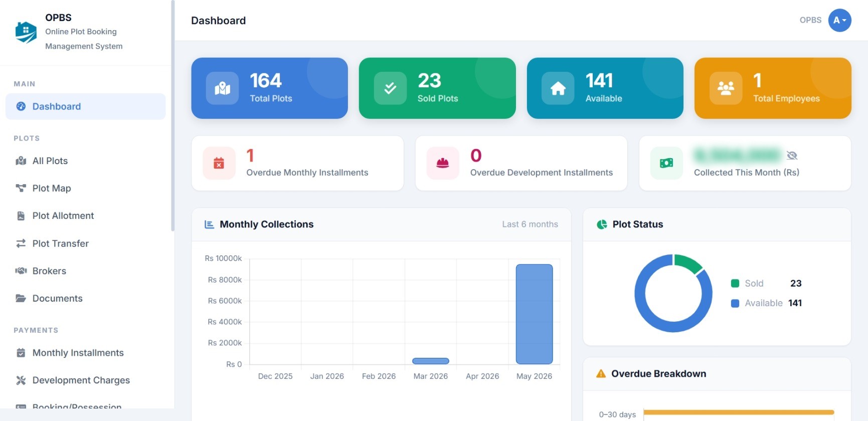Click the Total Plots map marker icon
This screenshot has width=868, height=421.
click(x=222, y=88)
